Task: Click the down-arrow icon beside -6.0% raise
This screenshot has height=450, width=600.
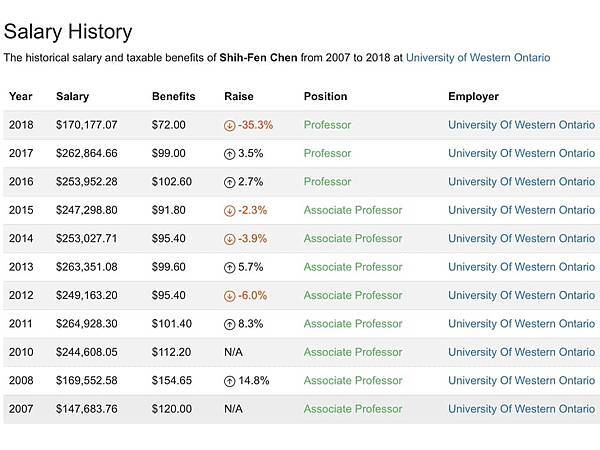Action: point(230,296)
